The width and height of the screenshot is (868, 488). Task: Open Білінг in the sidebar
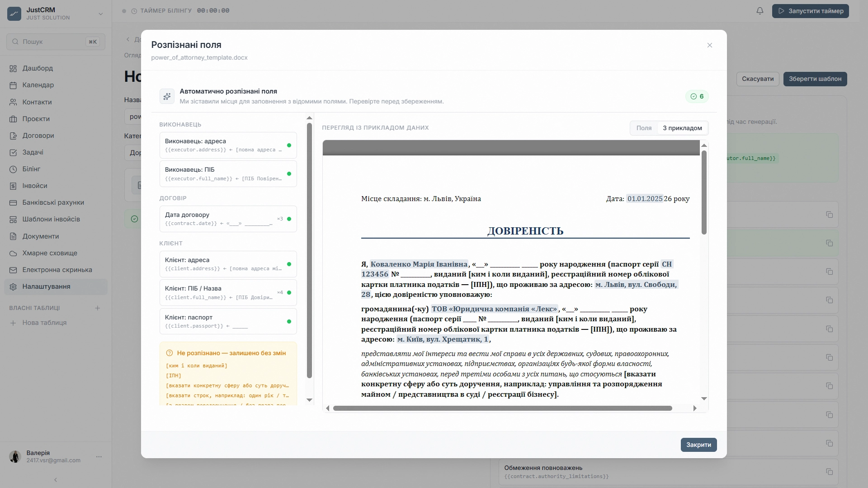click(x=56, y=169)
